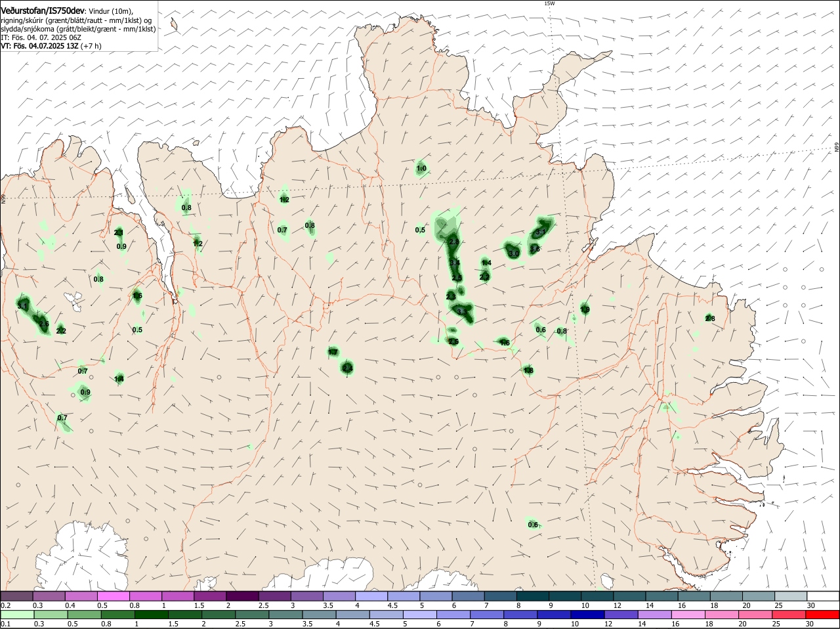The height and width of the screenshot is (629, 840).
Task: Pick rain legend swatch between 1 and 1.5
Action: (x=151, y=615)
